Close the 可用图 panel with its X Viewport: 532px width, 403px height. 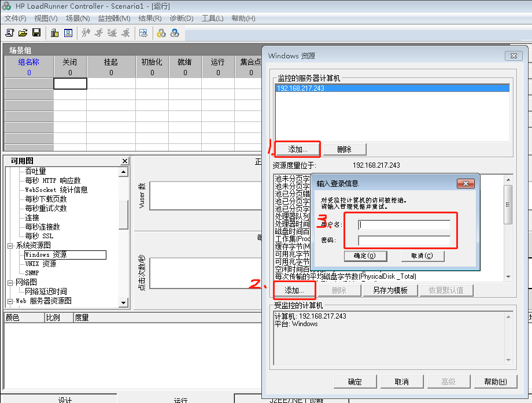coord(124,161)
